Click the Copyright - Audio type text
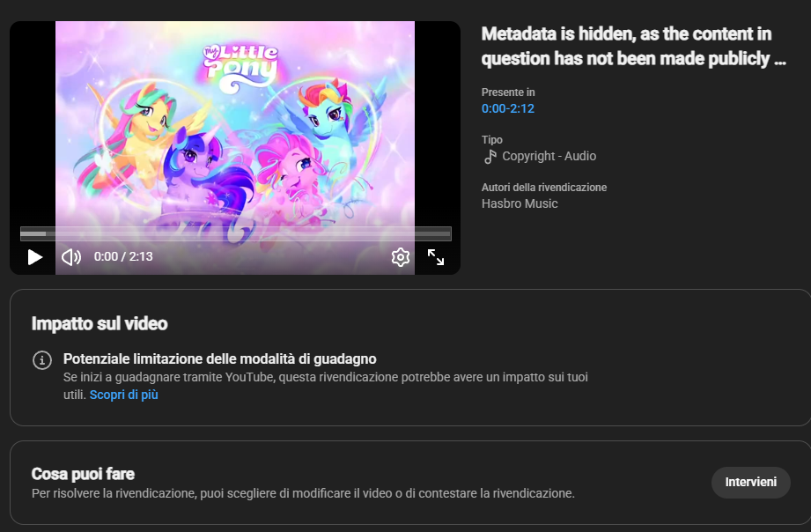This screenshot has width=811, height=532. (549, 156)
